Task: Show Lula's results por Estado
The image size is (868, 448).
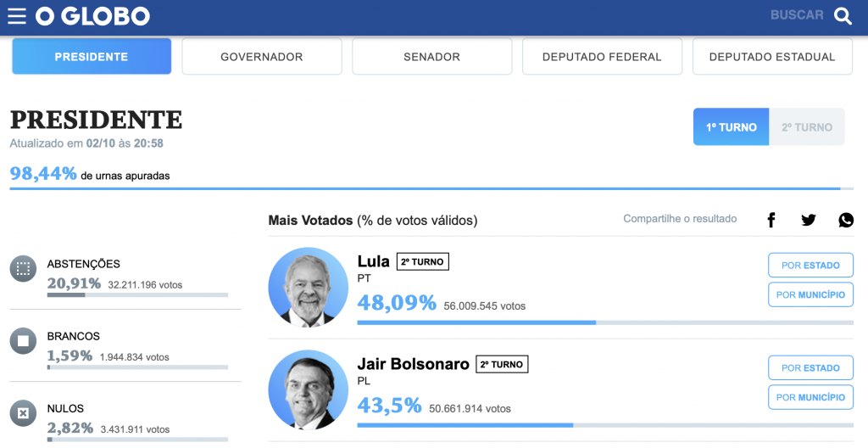Action: [810, 266]
